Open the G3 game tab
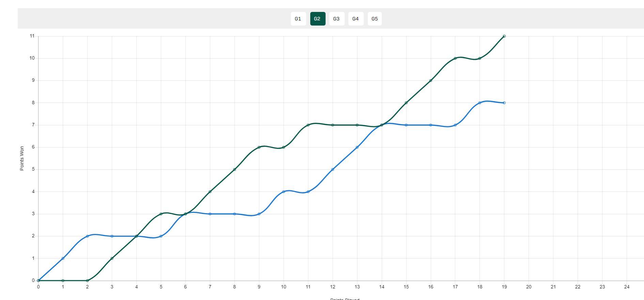Image resolution: width=644 pixels, height=300 pixels. [336, 19]
